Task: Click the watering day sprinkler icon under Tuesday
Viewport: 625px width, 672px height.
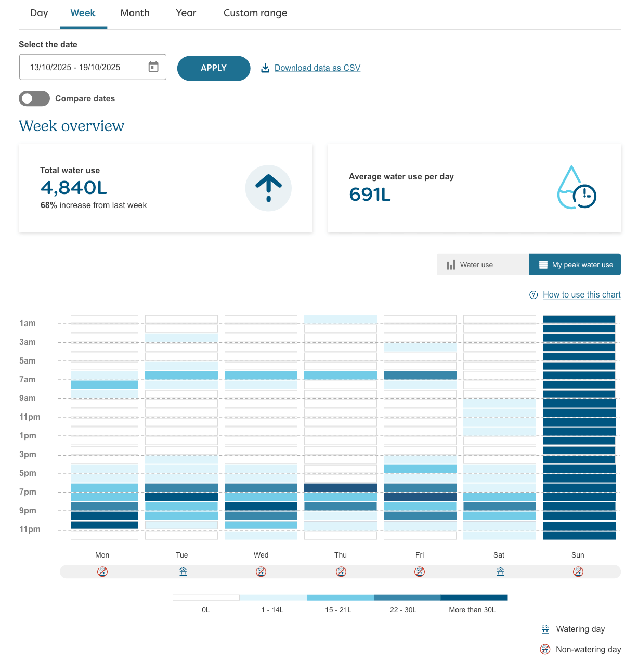Action: 183,572
